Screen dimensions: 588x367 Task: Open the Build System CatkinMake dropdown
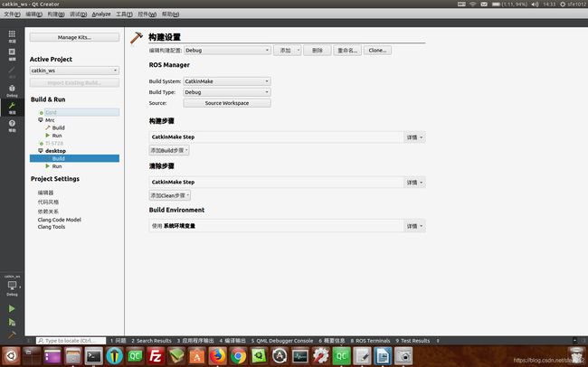pos(227,81)
